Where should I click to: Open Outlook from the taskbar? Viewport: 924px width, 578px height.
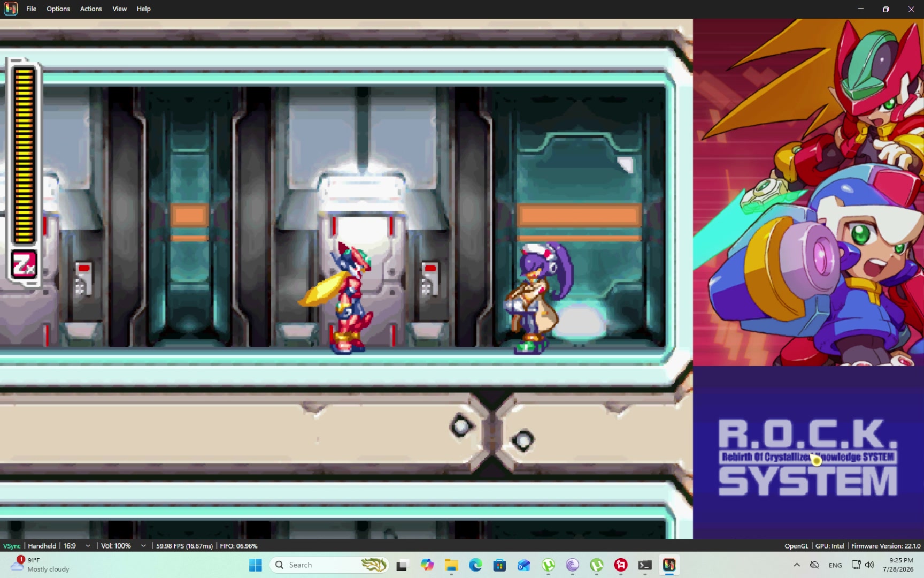pyautogui.click(x=523, y=565)
